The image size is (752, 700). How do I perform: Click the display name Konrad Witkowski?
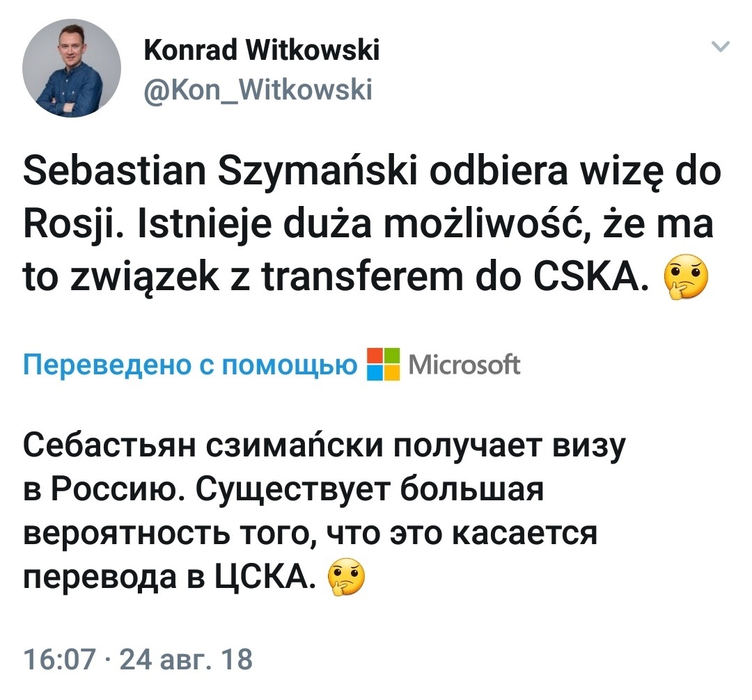(261, 50)
